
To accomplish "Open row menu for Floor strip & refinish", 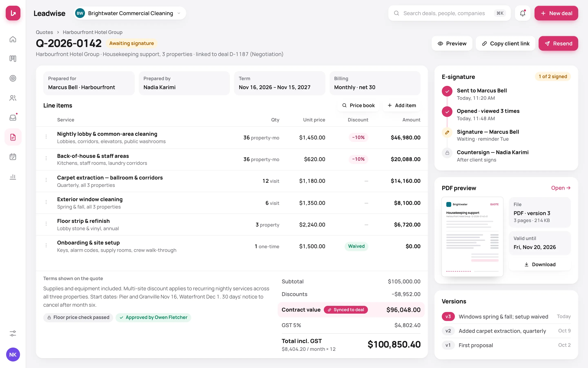I will (x=46, y=224).
